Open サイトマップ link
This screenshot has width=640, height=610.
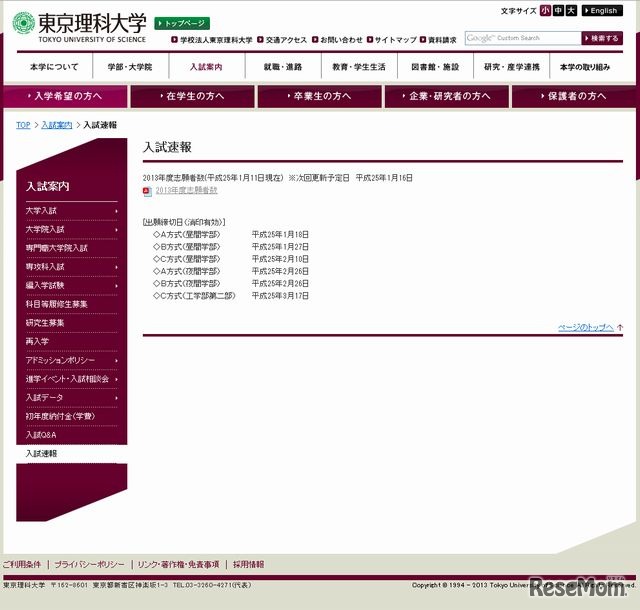(x=396, y=40)
